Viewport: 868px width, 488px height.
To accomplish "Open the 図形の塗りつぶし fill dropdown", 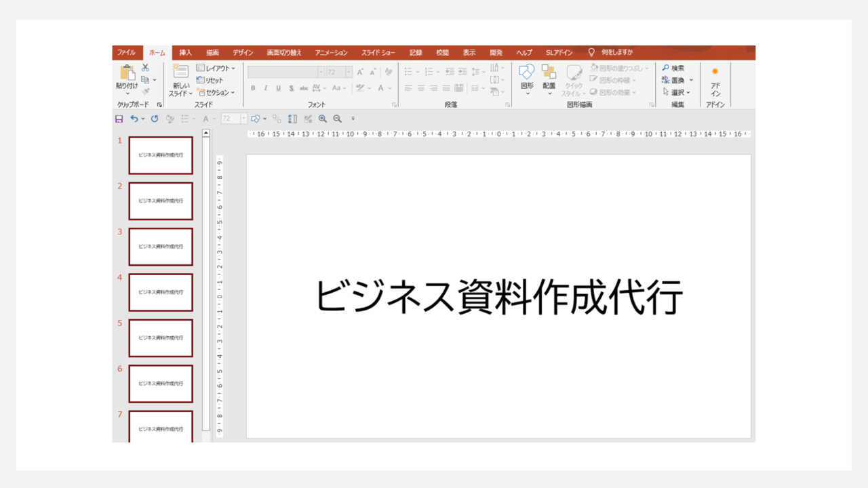I will click(619, 68).
